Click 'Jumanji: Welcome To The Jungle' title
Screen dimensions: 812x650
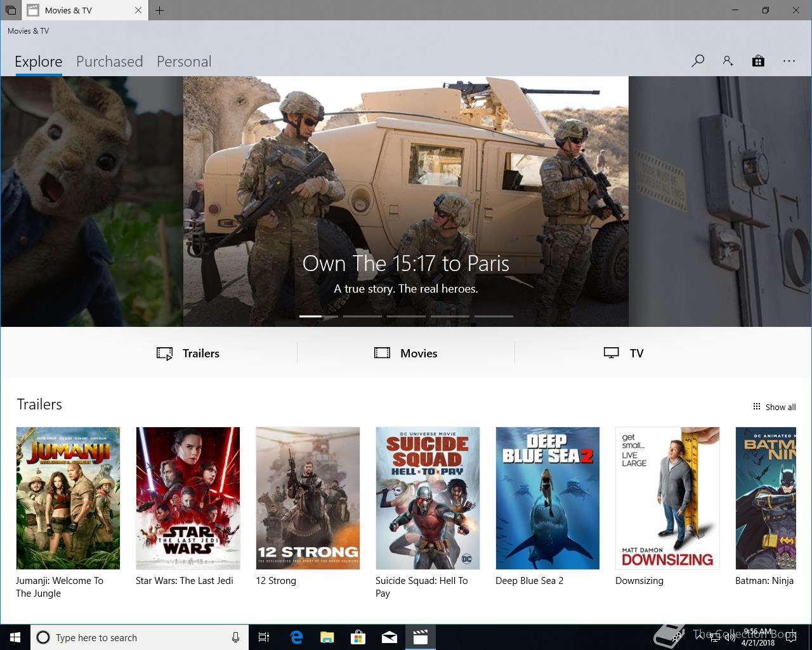coord(60,587)
